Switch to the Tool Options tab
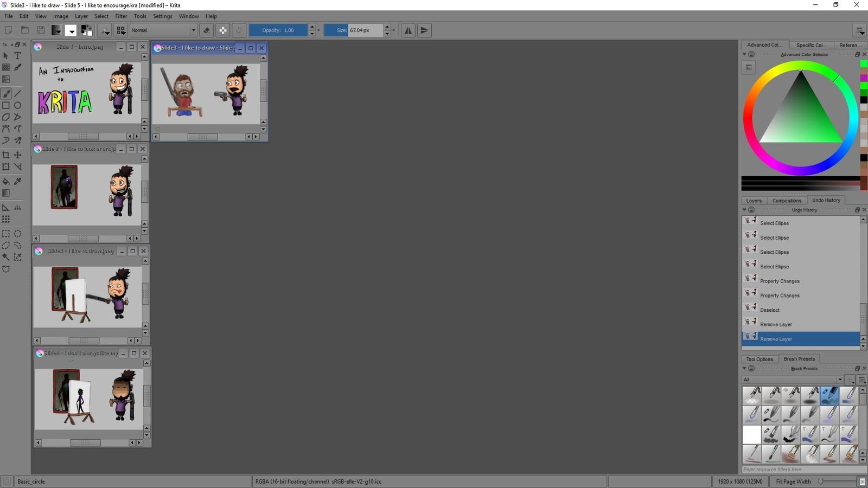This screenshot has height=488, width=868. (x=759, y=359)
